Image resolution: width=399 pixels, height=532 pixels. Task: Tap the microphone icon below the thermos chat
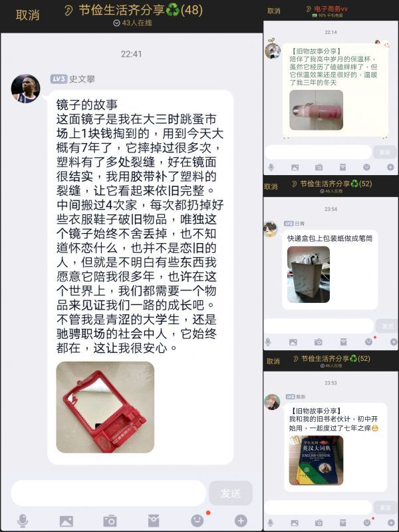point(271,167)
